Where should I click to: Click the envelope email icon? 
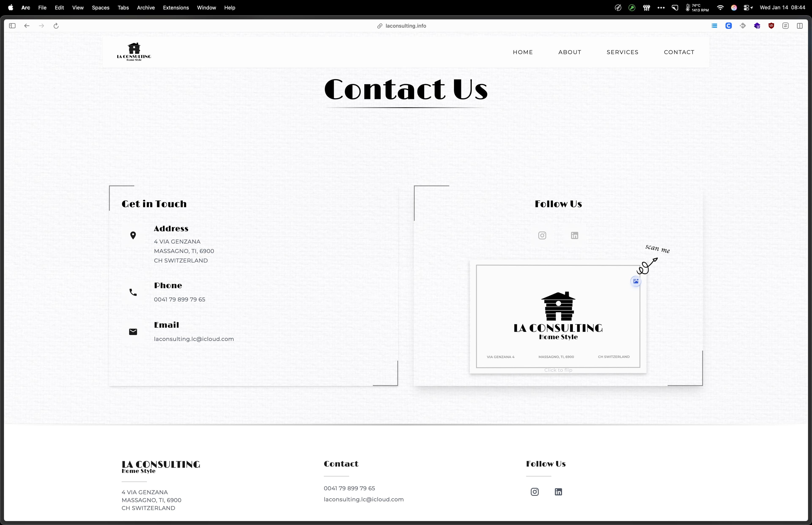coord(133,332)
